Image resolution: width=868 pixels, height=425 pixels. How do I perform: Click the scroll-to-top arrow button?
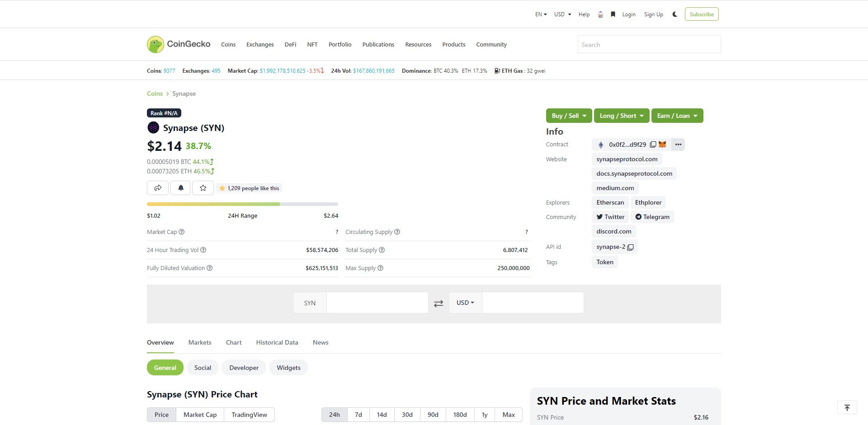[847, 407]
